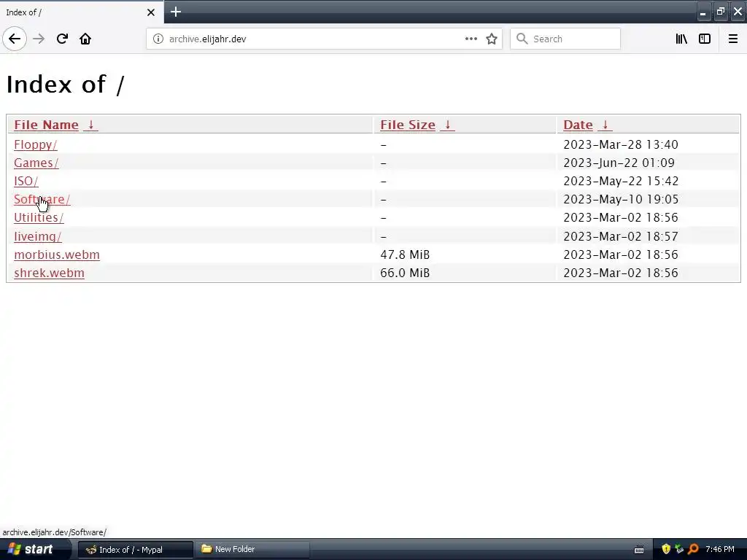This screenshot has width=747, height=560.
Task: Minimize the browser window
Action: point(703,12)
